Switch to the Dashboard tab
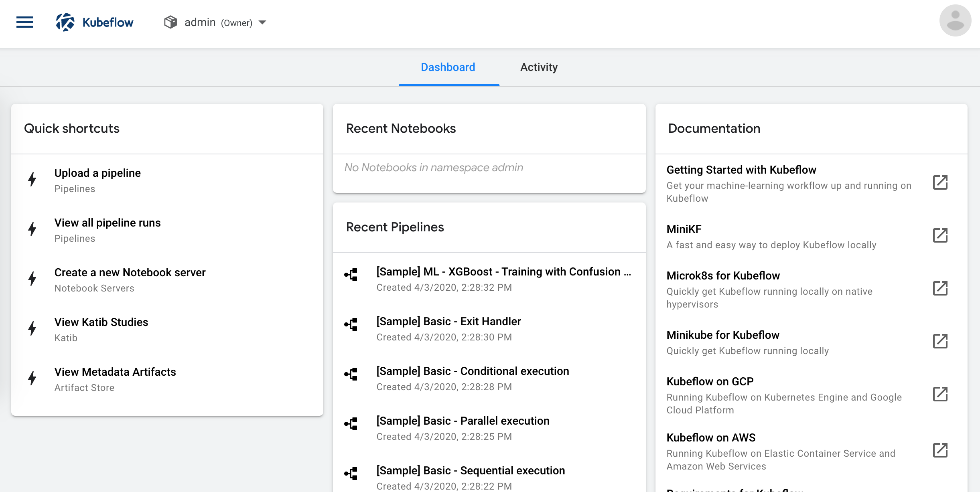The width and height of the screenshot is (980, 492). pos(448,67)
